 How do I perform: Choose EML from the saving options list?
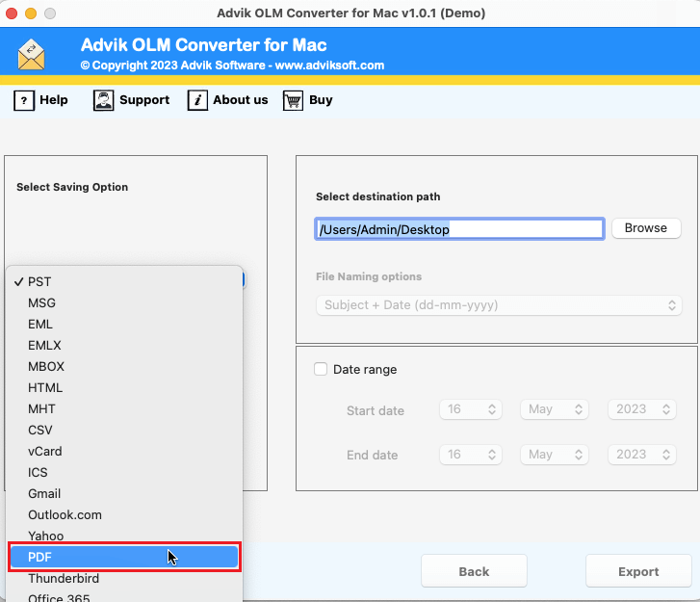click(124, 325)
